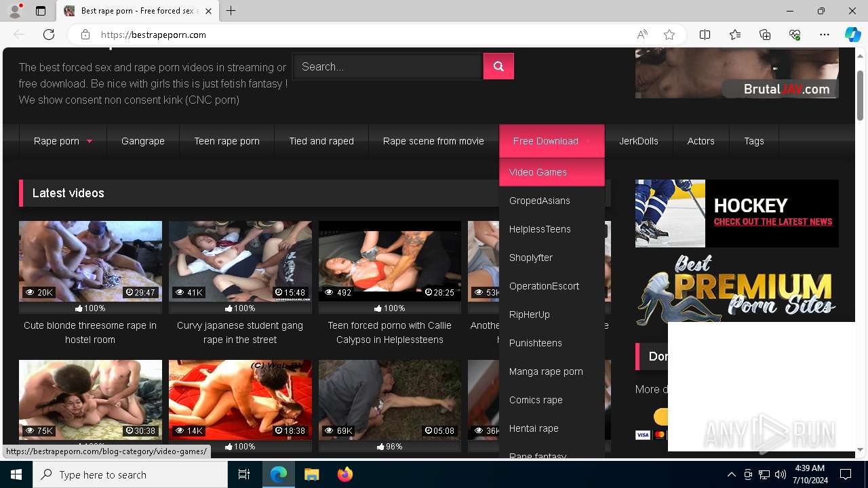Submit search with the pink magnifier button
The height and width of the screenshot is (488, 868).
pyautogui.click(x=498, y=66)
